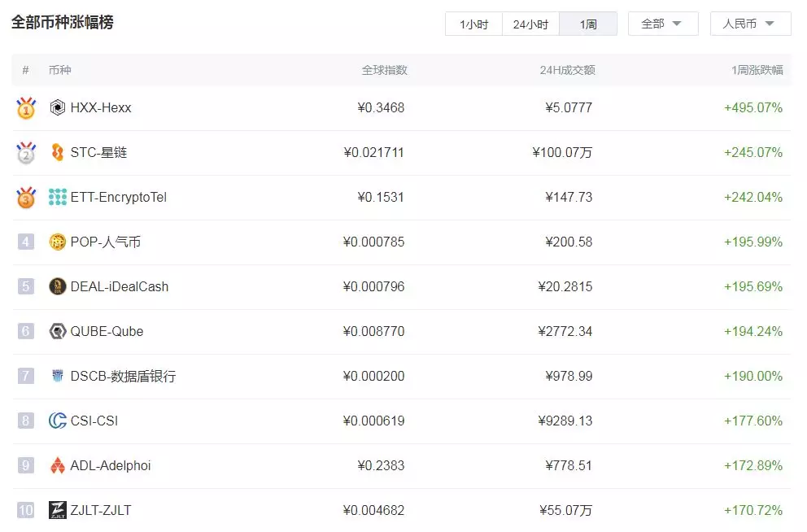The height and width of the screenshot is (532, 807).
Task: Expand the 全部 filter dropdown
Action: pyautogui.click(x=663, y=24)
